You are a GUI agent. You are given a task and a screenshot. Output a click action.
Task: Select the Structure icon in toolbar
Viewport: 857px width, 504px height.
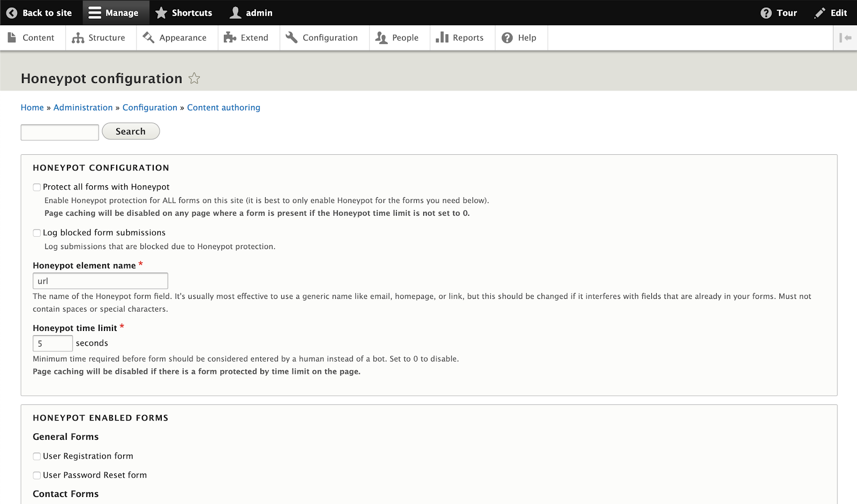click(78, 37)
